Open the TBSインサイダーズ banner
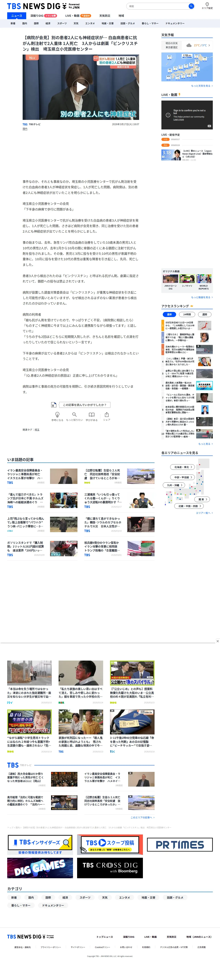The image size is (220, 980). pos(40,845)
